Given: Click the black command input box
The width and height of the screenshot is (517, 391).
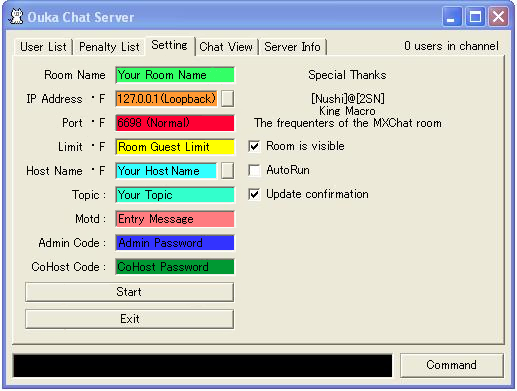Looking at the screenshot, I should point(203,366).
